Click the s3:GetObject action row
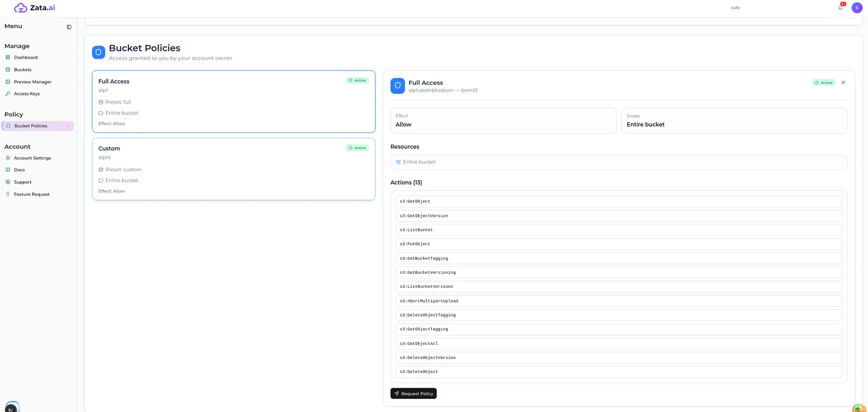Viewport: 868px width, 412px height. pos(619,201)
